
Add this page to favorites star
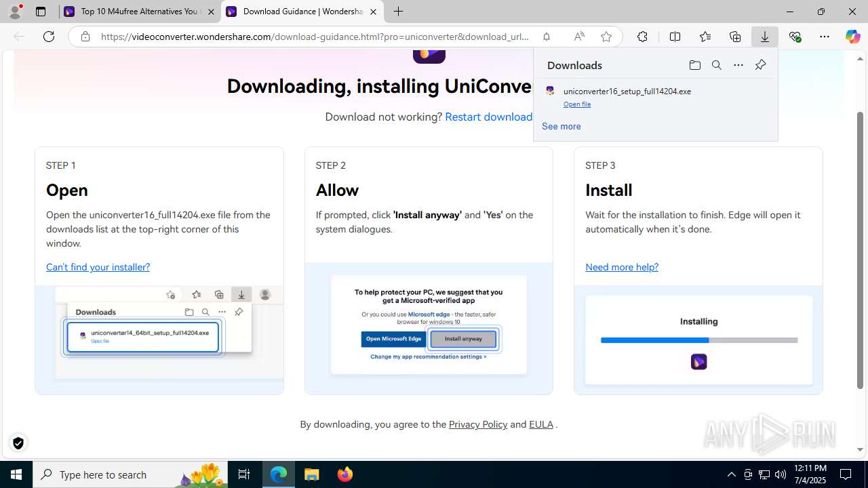(606, 37)
